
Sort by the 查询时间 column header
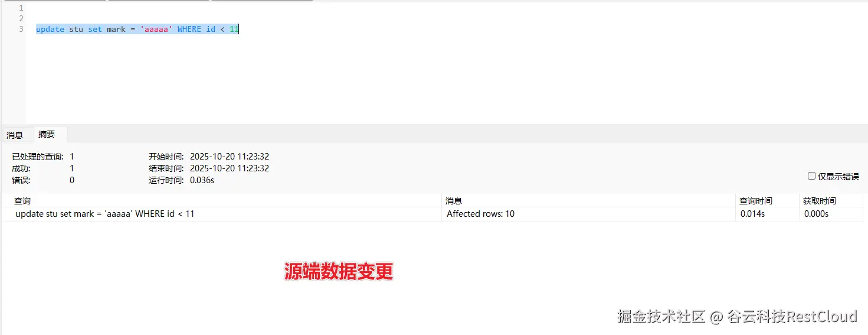tap(768, 201)
